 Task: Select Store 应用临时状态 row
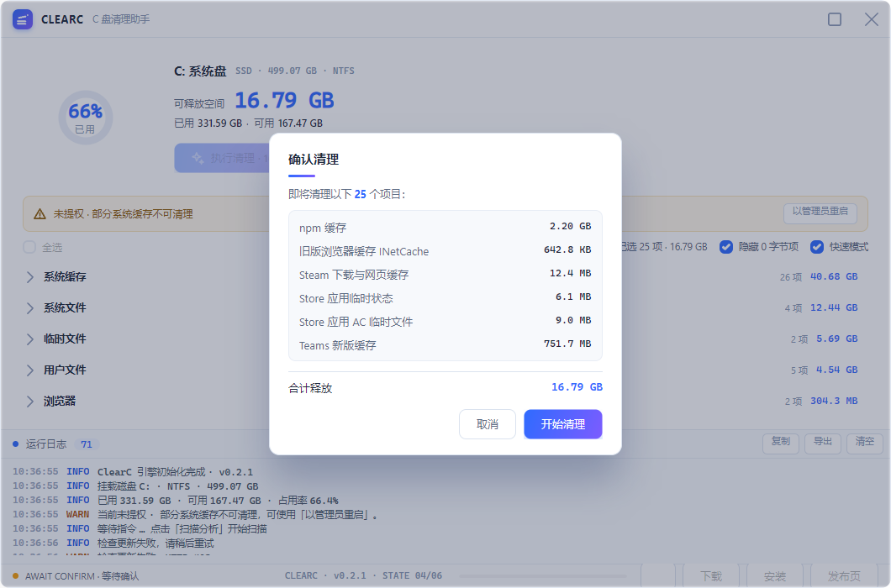tap(445, 298)
